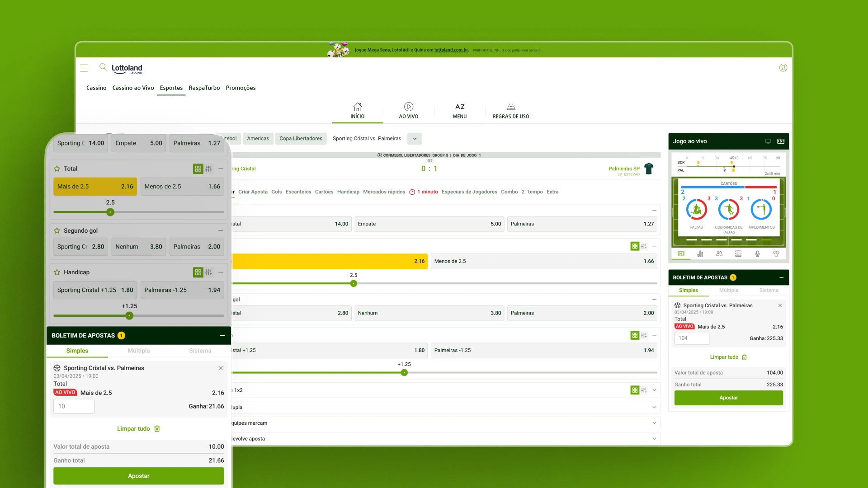
Task: Go to the AO VIVO navigation tab
Action: 408,111
